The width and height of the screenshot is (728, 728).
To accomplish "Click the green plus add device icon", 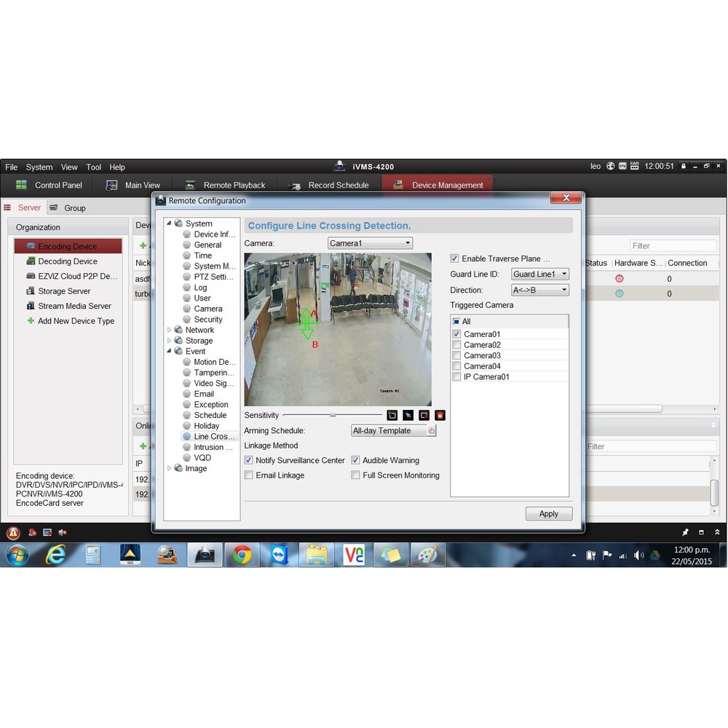I will 143,245.
